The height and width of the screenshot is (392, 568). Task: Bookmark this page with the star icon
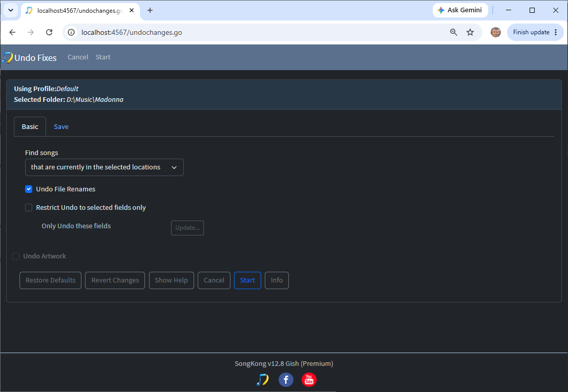[470, 32]
